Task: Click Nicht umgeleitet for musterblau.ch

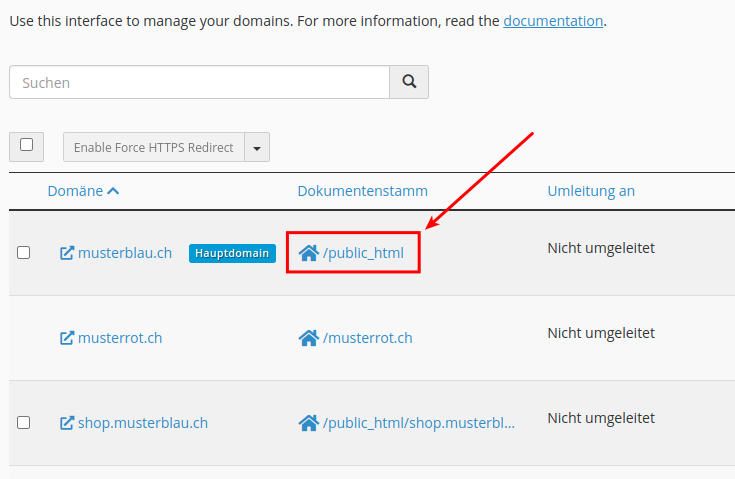Action: click(601, 248)
